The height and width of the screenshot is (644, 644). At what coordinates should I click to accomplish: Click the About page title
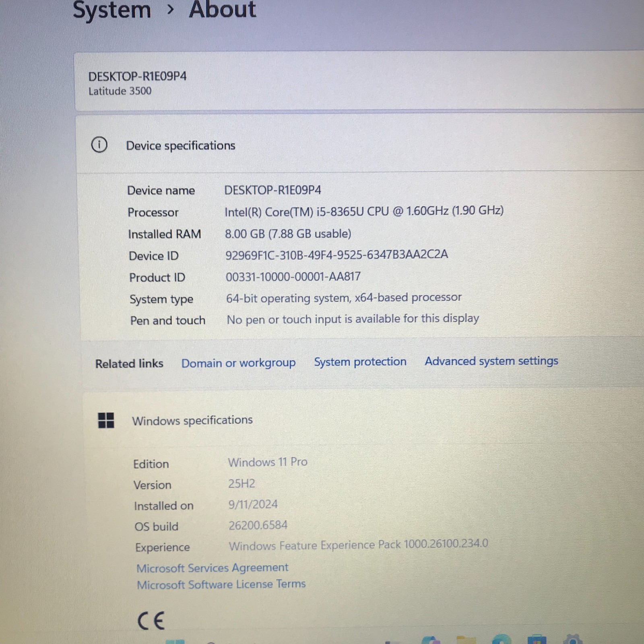pyautogui.click(x=222, y=9)
